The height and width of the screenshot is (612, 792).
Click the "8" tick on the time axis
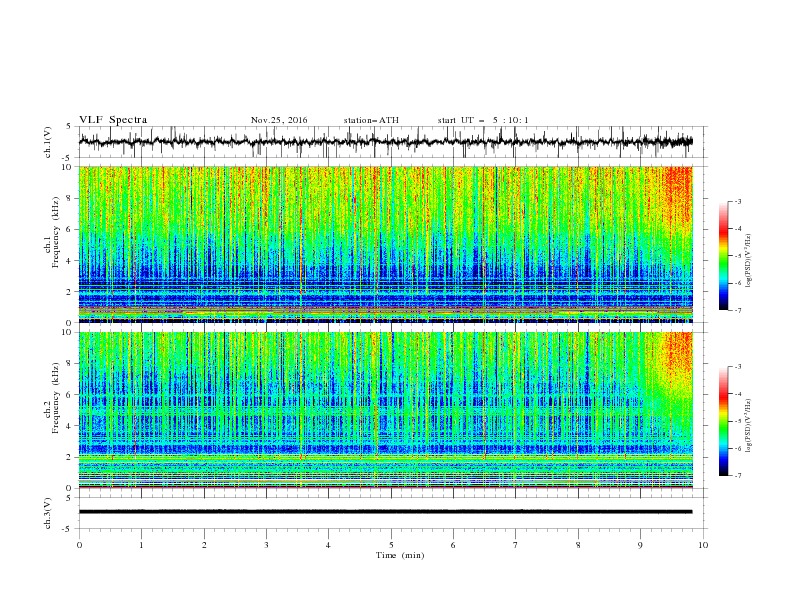tap(578, 545)
